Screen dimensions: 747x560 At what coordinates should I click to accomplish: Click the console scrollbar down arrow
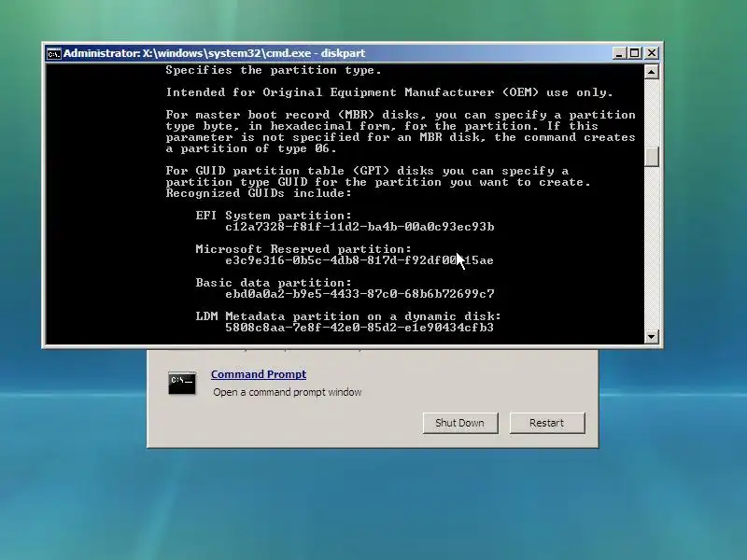tap(651, 337)
